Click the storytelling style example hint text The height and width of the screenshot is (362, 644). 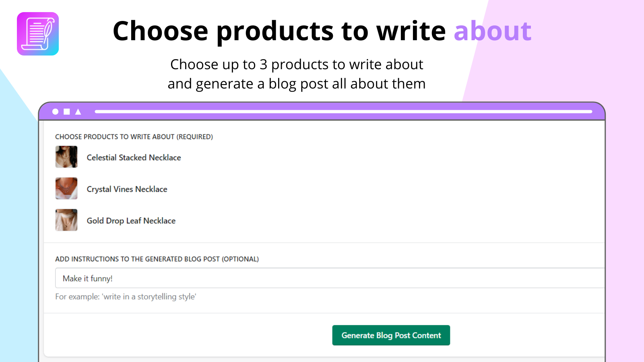(x=126, y=296)
